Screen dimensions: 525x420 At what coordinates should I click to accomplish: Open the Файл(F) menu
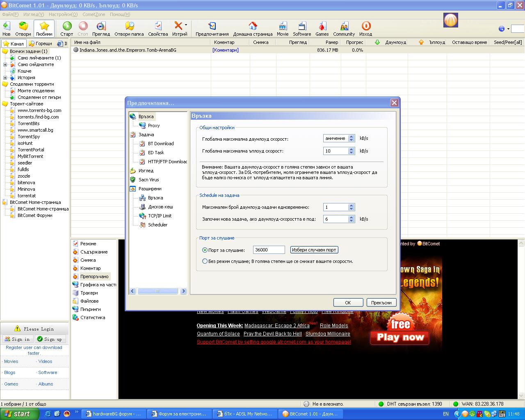coord(10,14)
